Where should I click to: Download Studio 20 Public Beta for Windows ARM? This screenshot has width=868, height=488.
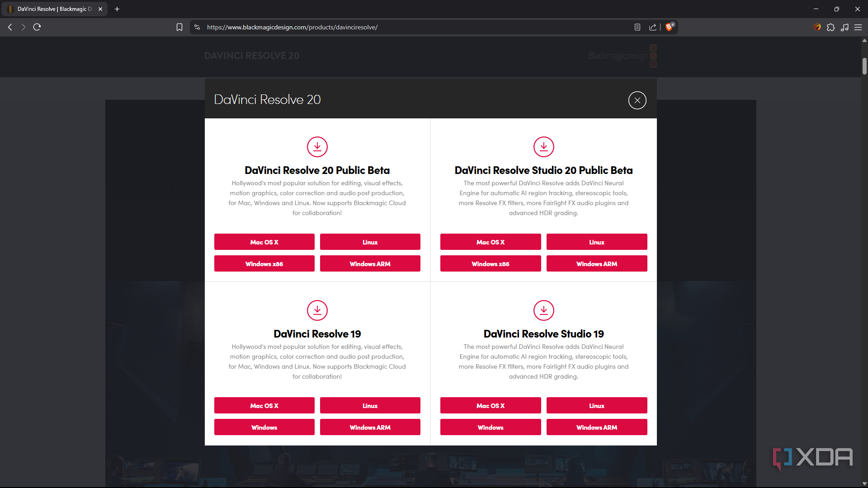(597, 263)
